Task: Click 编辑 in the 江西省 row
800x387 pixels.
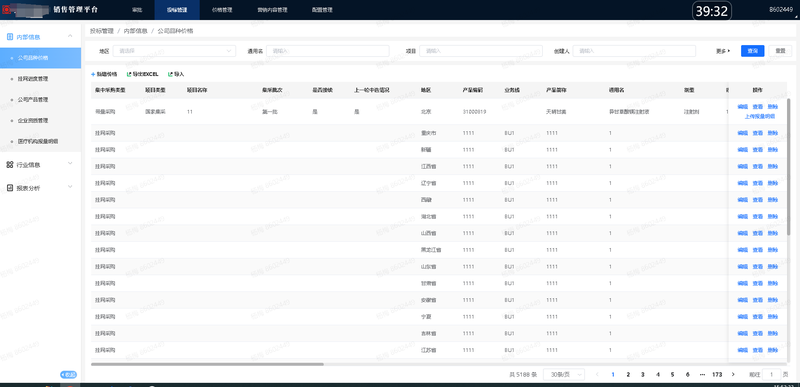Action: pyautogui.click(x=742, y=167)
